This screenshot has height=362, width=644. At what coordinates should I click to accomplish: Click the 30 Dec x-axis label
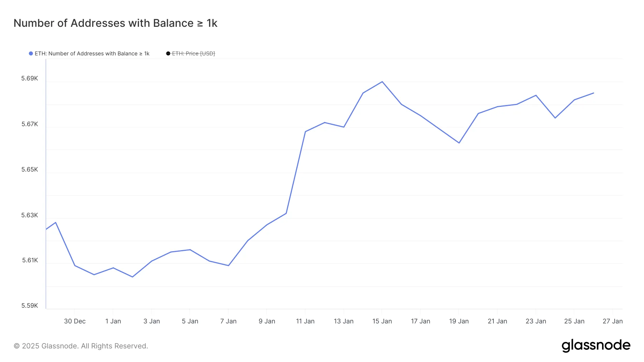pyautogui.click(x=75, y=321)
